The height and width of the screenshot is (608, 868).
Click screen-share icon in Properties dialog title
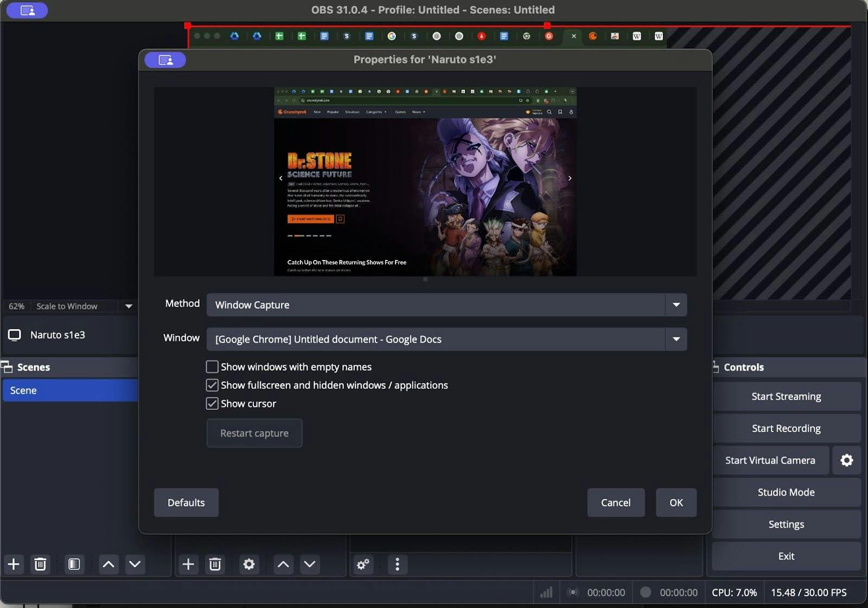[165, 60]
